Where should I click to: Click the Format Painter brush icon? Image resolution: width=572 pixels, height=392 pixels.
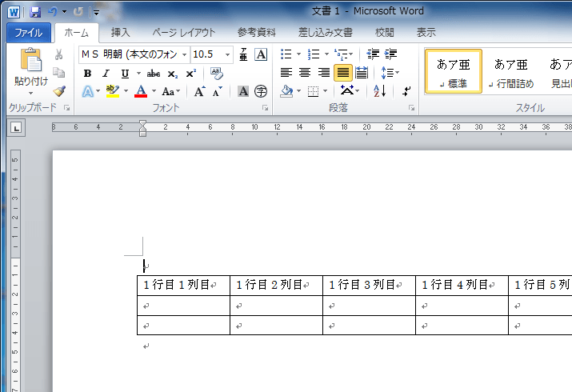(58, 90)
